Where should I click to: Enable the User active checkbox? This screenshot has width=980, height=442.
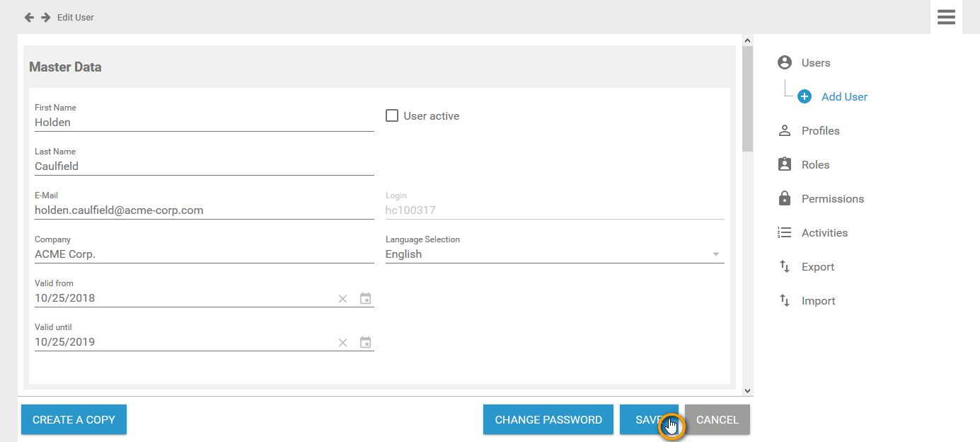pos(392,115)
